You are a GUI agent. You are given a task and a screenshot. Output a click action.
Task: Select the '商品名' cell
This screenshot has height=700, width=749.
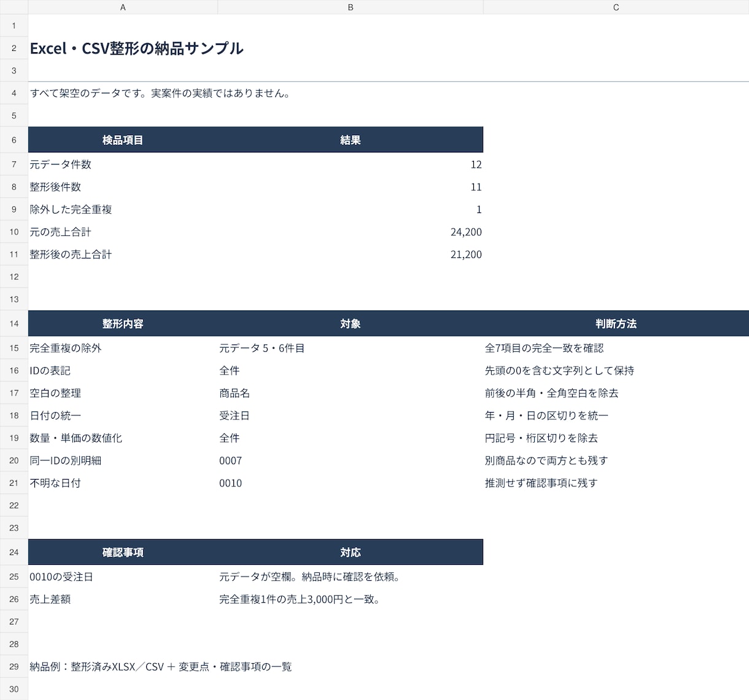[x=351, y=393]
